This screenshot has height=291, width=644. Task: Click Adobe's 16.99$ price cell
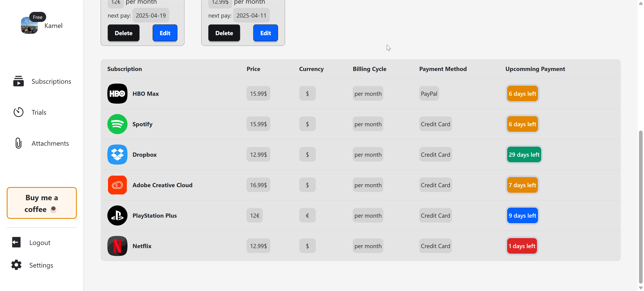258,185
